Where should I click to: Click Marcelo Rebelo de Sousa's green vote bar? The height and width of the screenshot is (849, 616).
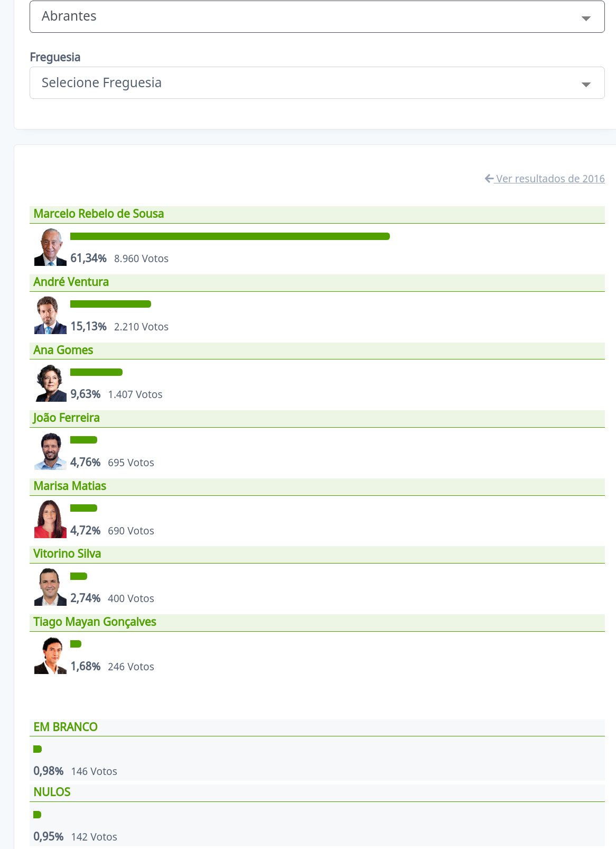pos(230,236)
